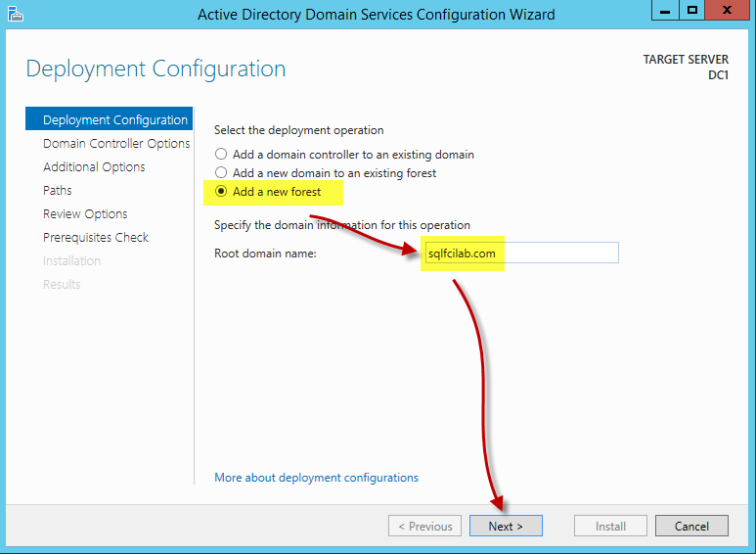Click the DC1 server name
Viewport: 756px width, 554px height.
[719, 75]
